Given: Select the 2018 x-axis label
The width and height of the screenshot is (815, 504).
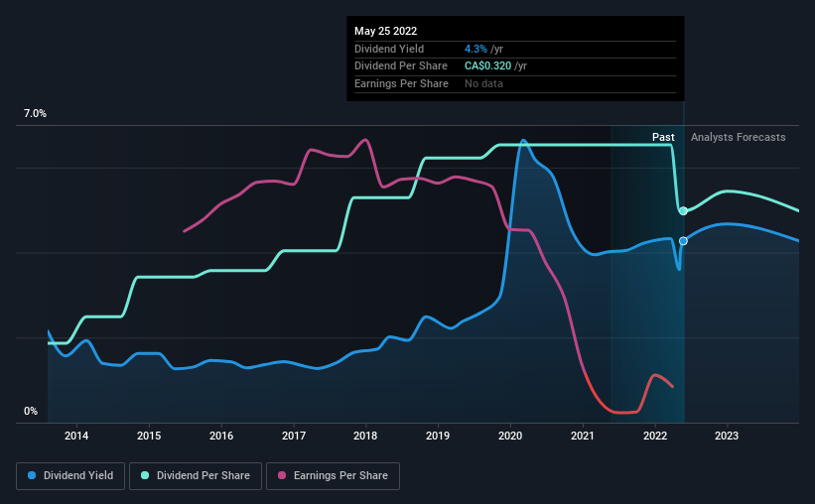Looking at the screenshot, I should [365, 436].
